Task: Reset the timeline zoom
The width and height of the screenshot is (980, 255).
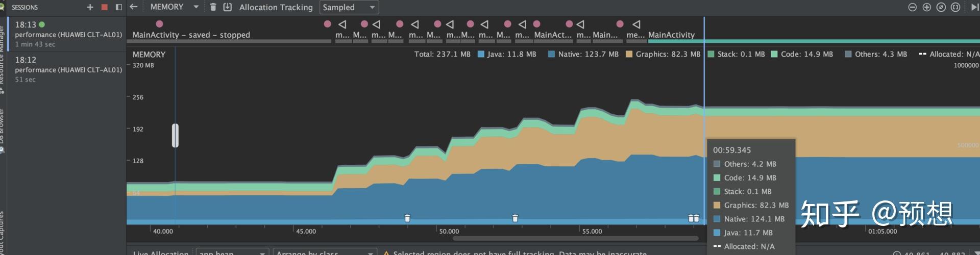Action: tap(941, 7)
